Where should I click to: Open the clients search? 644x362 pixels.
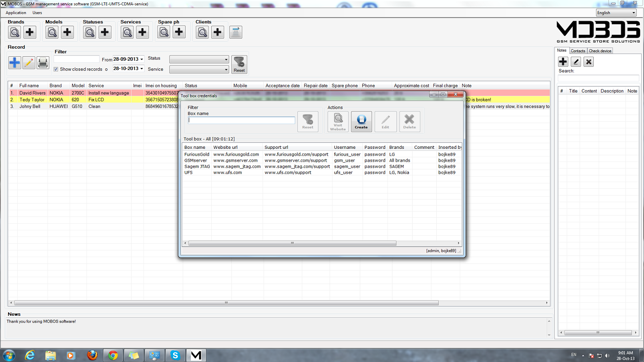coord(202,32)
